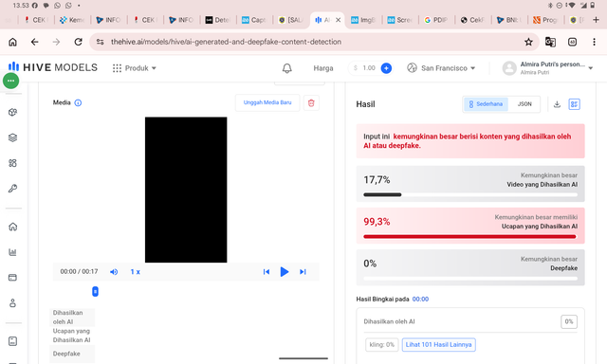Open the billing card sidebar icon
Image resolution: width=607 pixels, height=364 pixels.
[12, 278]
